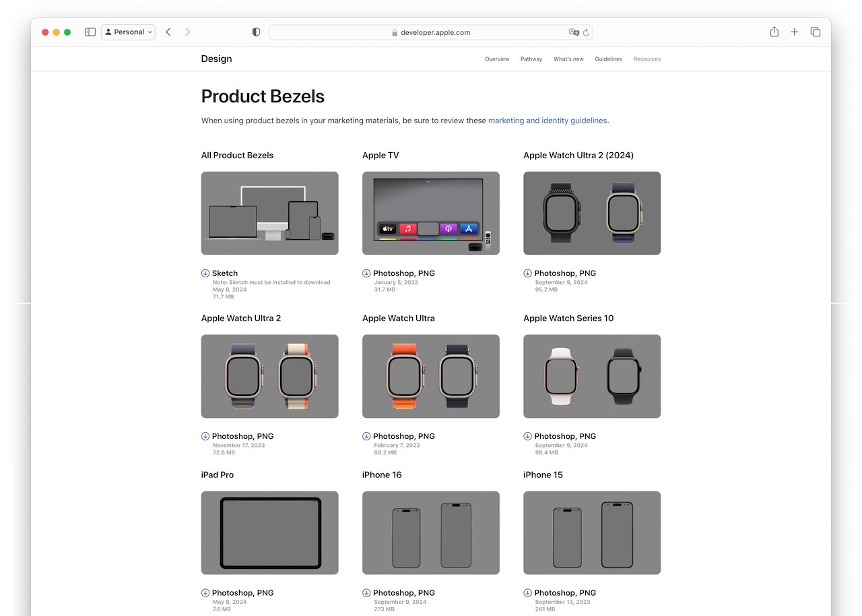The width and height of the screenshot is (862, 616).
Task: Click download icon for All Product Bezels Sketch
Action: click(205, 273)
